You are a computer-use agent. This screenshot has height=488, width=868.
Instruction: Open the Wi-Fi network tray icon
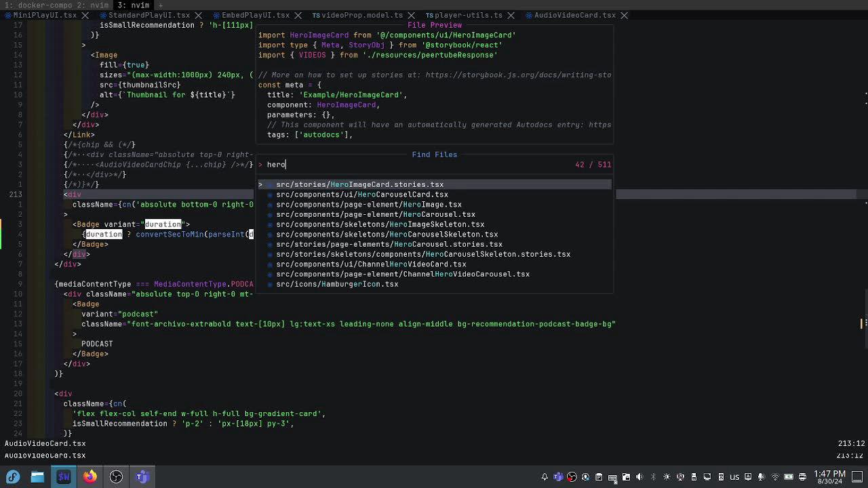click(x=775, y=477)
